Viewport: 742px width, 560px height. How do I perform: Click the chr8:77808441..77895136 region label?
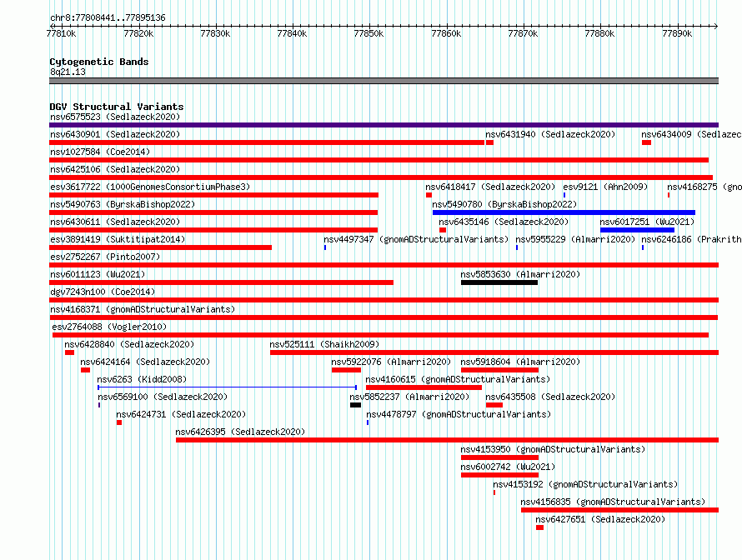pyautogui.click(x=108, y=18)
